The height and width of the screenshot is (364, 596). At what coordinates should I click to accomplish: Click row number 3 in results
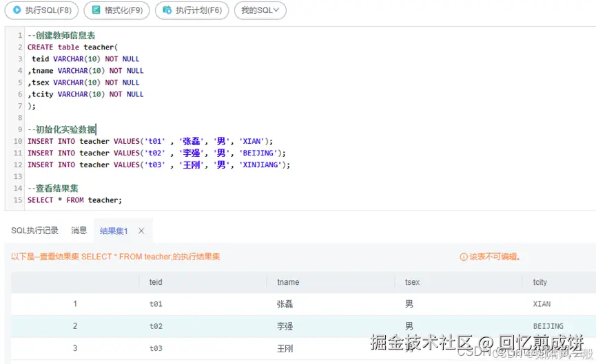tap(75, 347)
